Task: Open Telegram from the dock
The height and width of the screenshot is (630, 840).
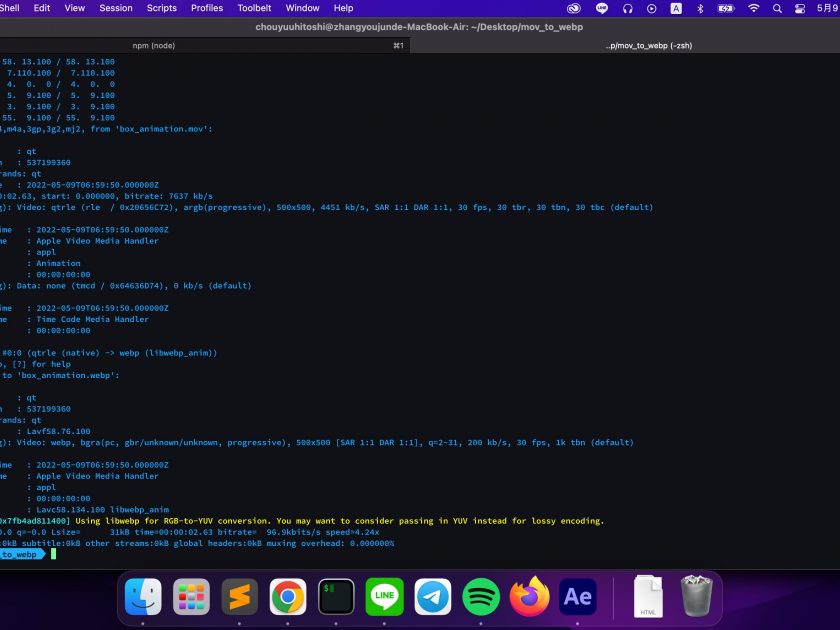Action: pos(433,597)
